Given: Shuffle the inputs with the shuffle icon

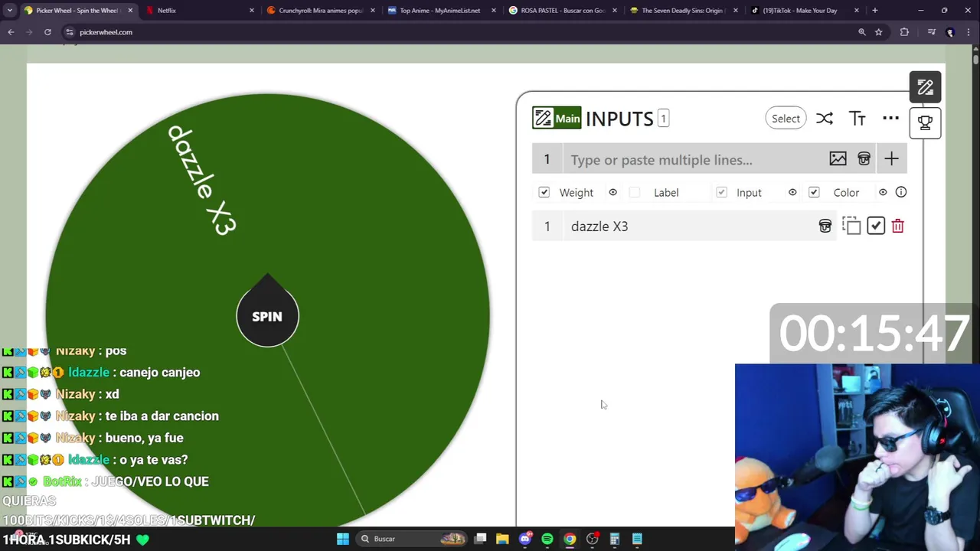Looking at the screenshot, I should click(x=824, y=119).
